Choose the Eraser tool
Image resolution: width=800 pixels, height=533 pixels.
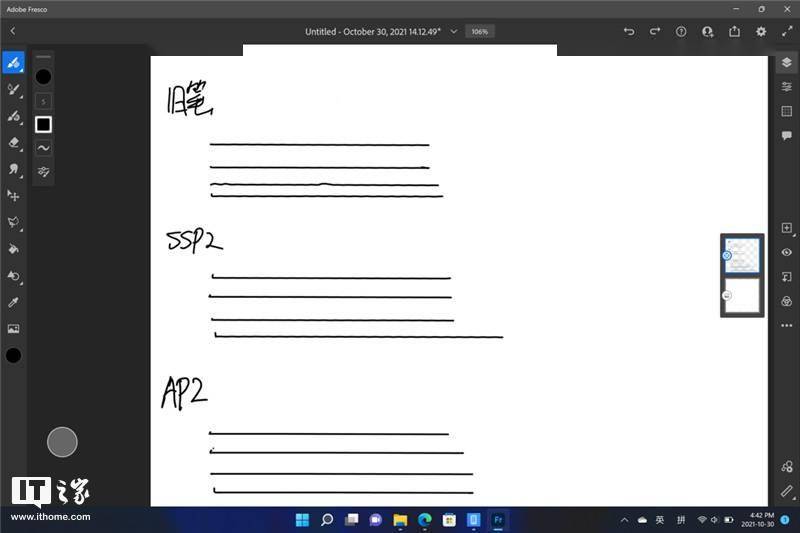13,142
